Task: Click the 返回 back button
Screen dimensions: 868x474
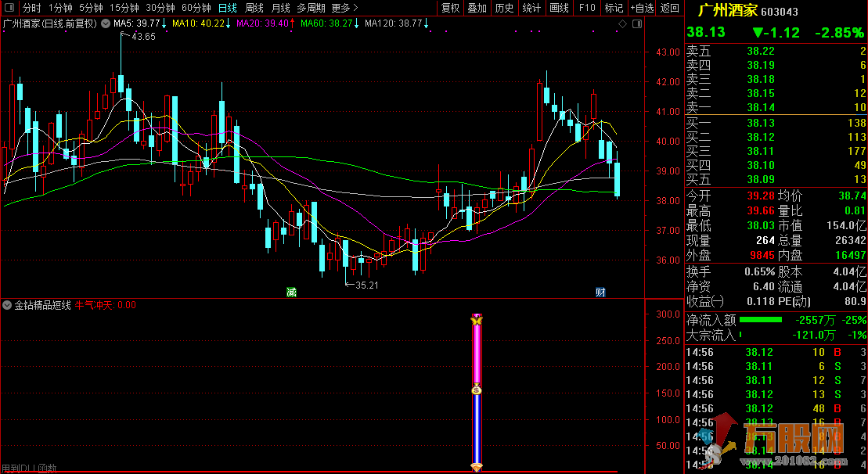Action: (x=670, y=8)
